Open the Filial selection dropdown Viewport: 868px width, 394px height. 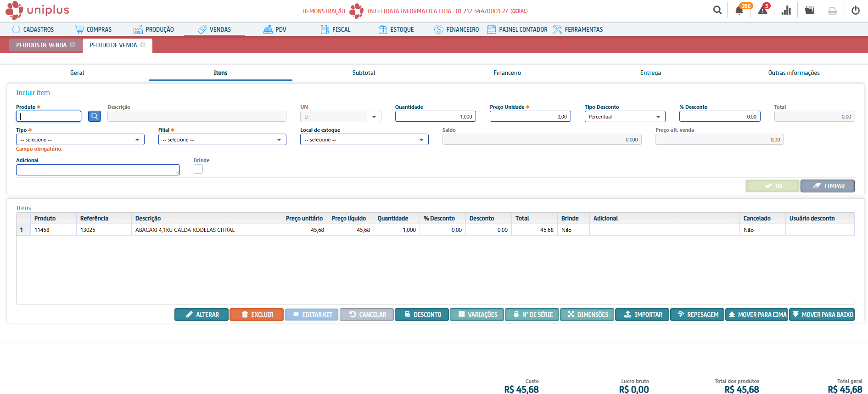tap(222, 140)
